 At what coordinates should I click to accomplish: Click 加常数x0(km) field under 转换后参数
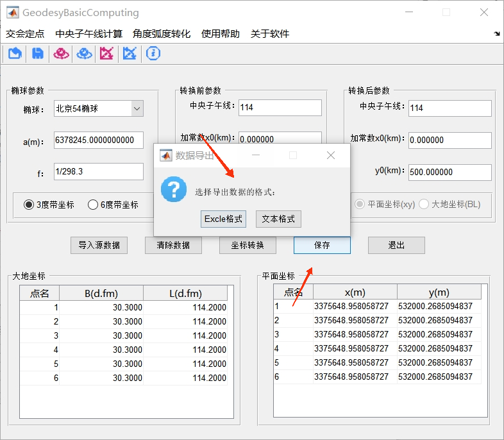point(450,140)
